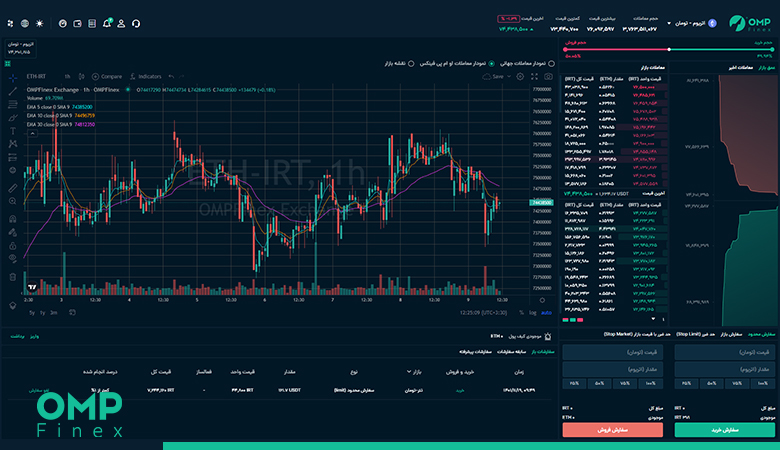The width and height of the screenshot is (780, 450).
Task: Click the undo arrow in chart toolbar
Action: click(171, 77)
